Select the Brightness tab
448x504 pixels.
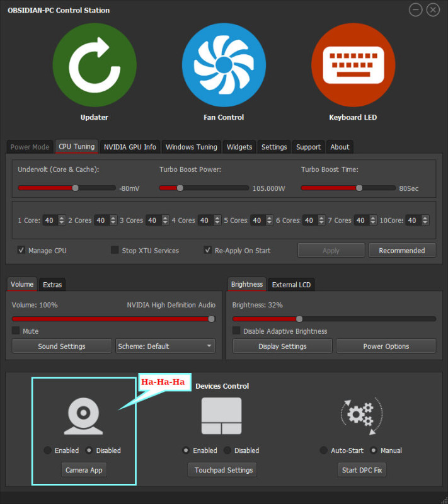pyautogui.click(x=247, y=284)
